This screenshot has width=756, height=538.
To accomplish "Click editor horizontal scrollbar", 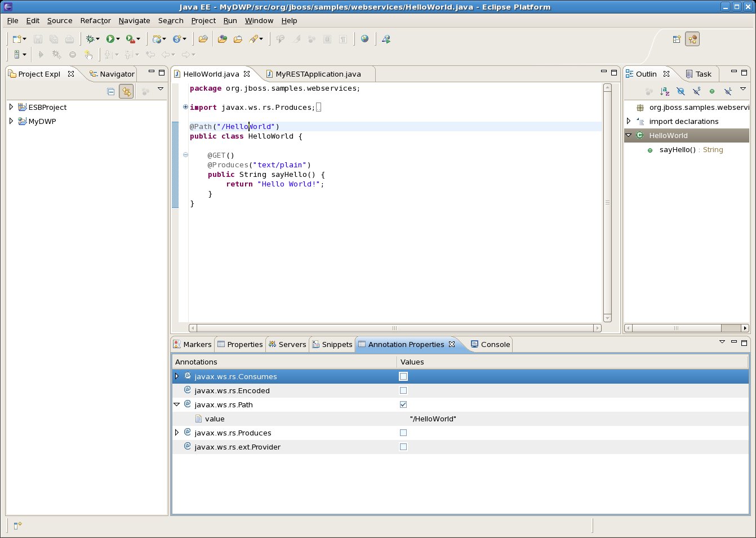I will [395, 328].
